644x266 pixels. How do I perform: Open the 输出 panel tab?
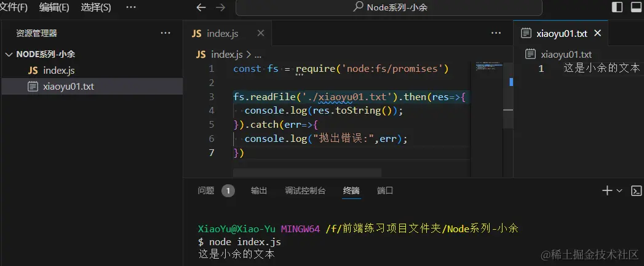coord(259,190)
